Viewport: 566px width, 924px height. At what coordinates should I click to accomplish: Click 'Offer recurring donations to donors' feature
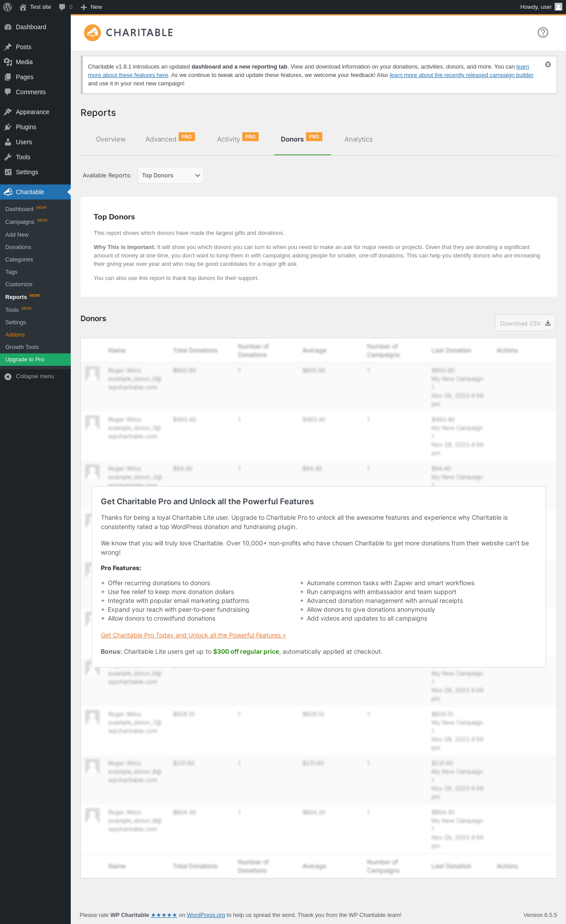pyautogui.click(x=159, y=583)
